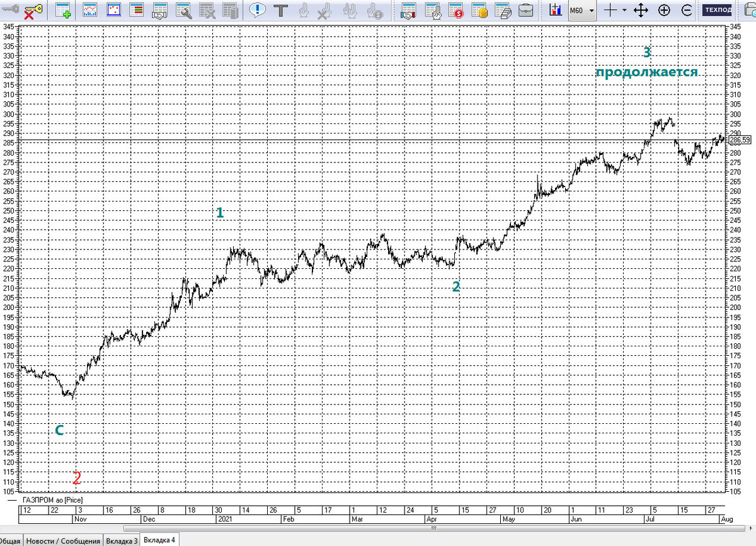Open the M60 timeframe dropdown
Screen dimensions: 756x546
582,10
